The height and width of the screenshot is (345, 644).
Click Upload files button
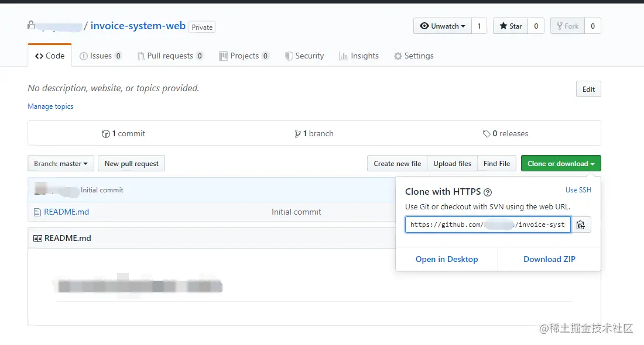pos(452,163)
